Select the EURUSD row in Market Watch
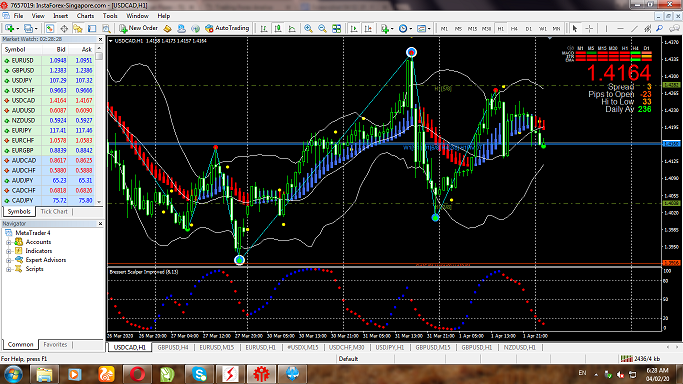This screenshot has width=683, height=384. pyautogui.click(x=48, y=61)
